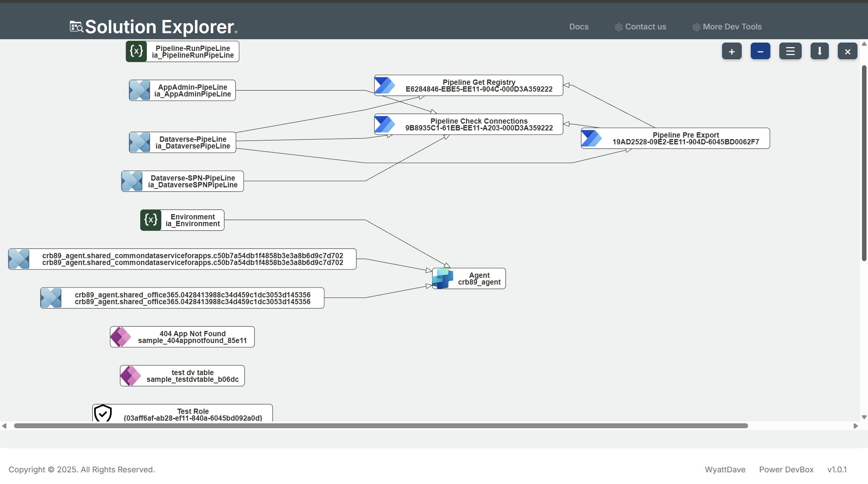Open the hamburger list menu button
The image size is (868, 484).
click(790, 51)
